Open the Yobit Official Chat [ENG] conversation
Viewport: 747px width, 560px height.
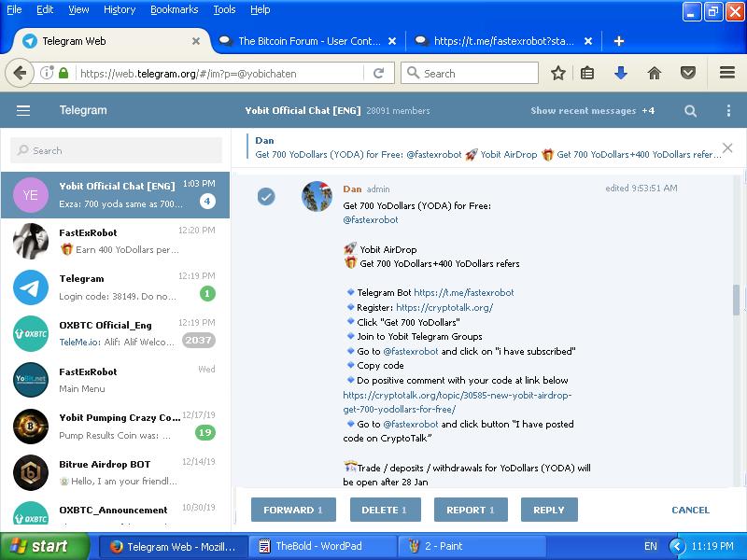coord(115,195)
